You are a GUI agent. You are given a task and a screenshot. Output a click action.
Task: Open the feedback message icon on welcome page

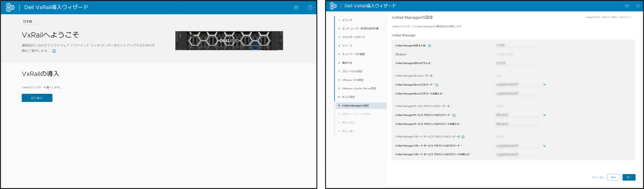click(296, 7)
